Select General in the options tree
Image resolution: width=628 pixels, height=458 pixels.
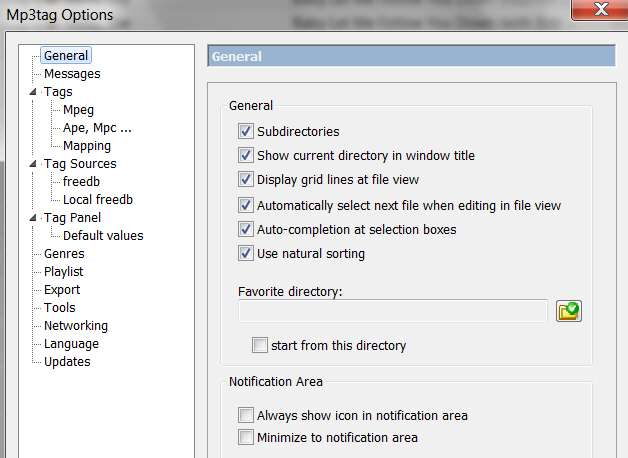pyautogui.click(x=66, y=55)
